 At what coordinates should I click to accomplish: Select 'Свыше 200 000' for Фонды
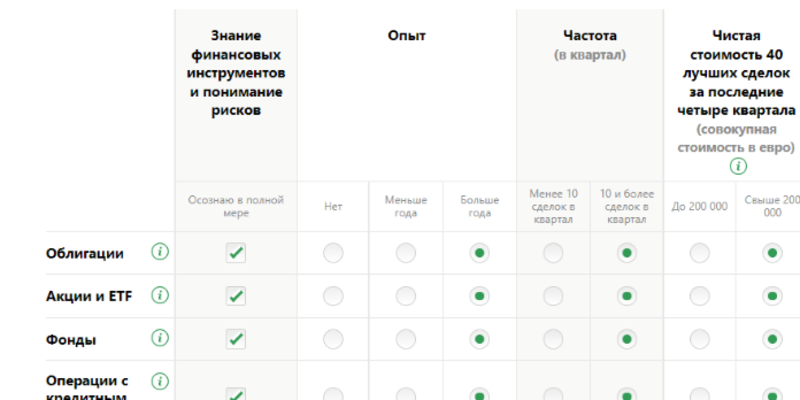[x=772, y=339]
